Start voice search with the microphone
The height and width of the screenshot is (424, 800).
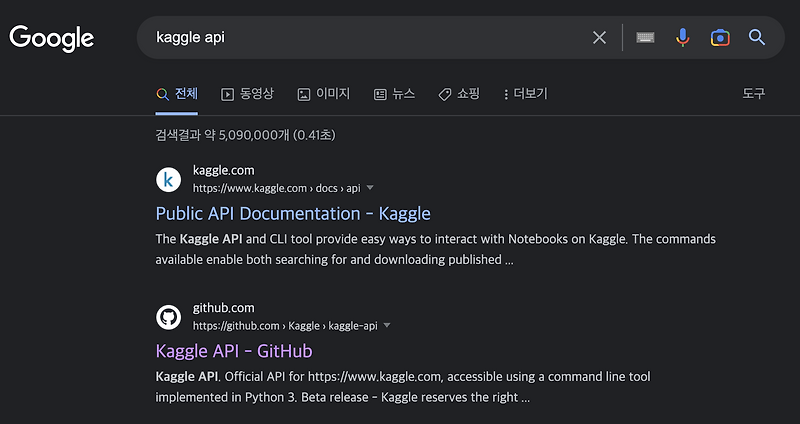pyautogui.click(x=683, y=37)
